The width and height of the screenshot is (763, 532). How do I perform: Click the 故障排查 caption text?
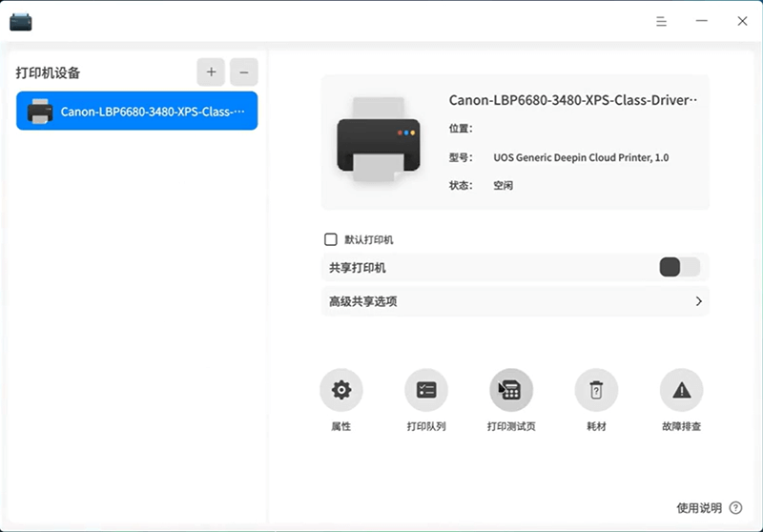coord(681,426)
